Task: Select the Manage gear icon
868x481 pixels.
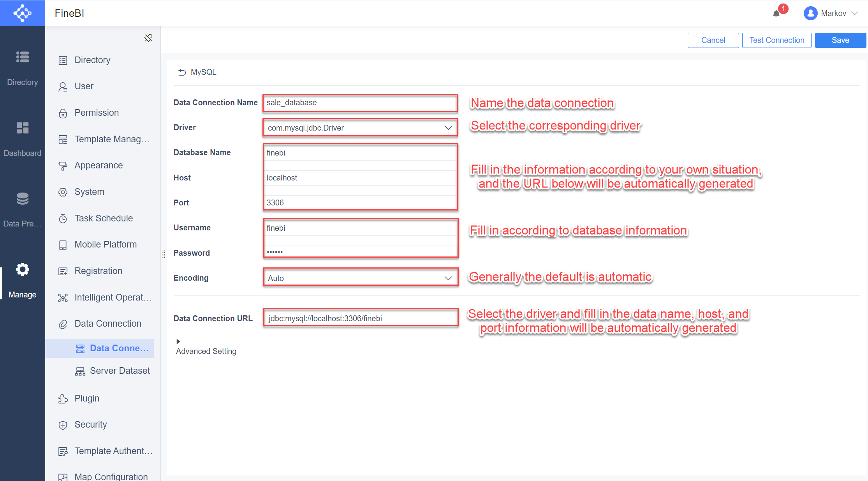Action: click(22, 269)
